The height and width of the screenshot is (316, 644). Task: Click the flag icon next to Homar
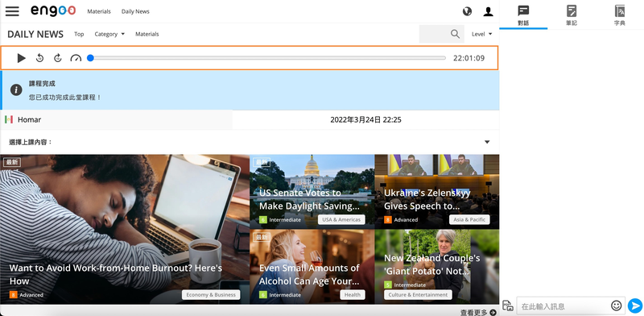[x=9, y=120]
